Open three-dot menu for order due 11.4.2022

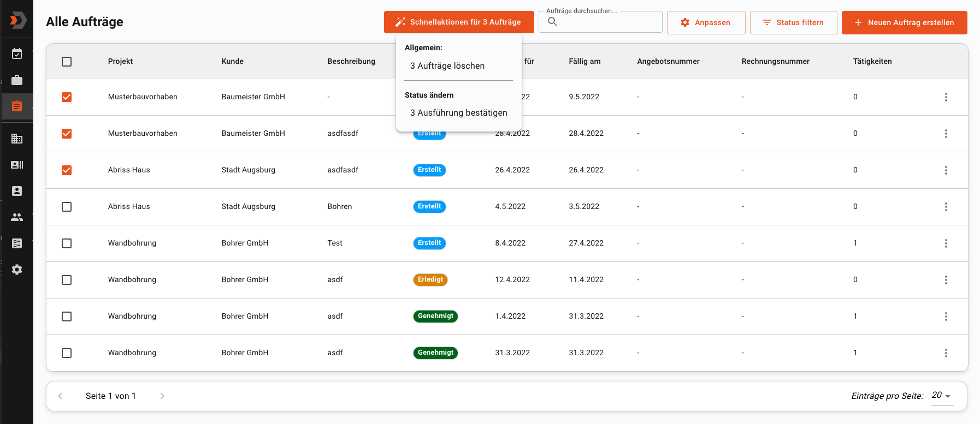point(946,280)
